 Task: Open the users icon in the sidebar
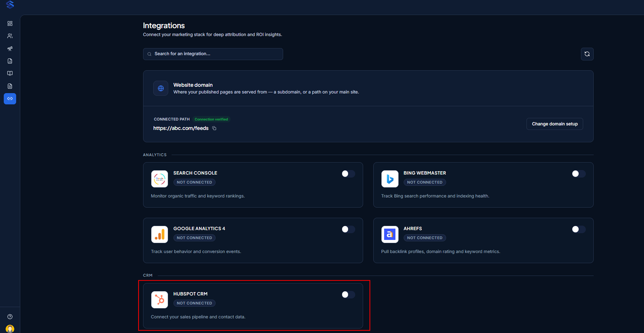pos(10,36)
